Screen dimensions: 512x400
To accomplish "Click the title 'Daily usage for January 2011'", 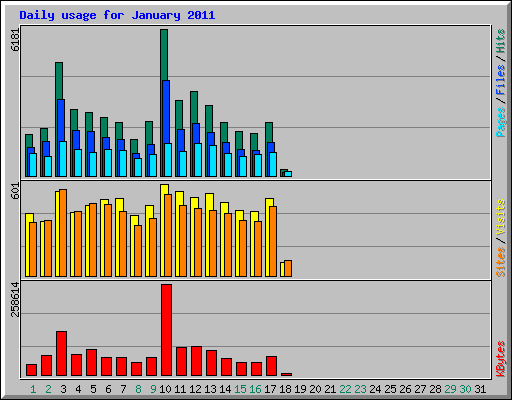I will 117,15.
